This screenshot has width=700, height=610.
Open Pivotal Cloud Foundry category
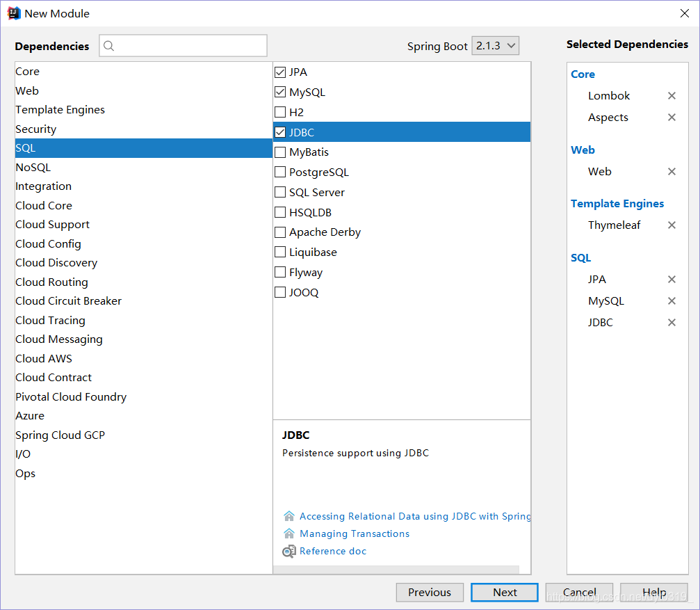click(143, 397)
